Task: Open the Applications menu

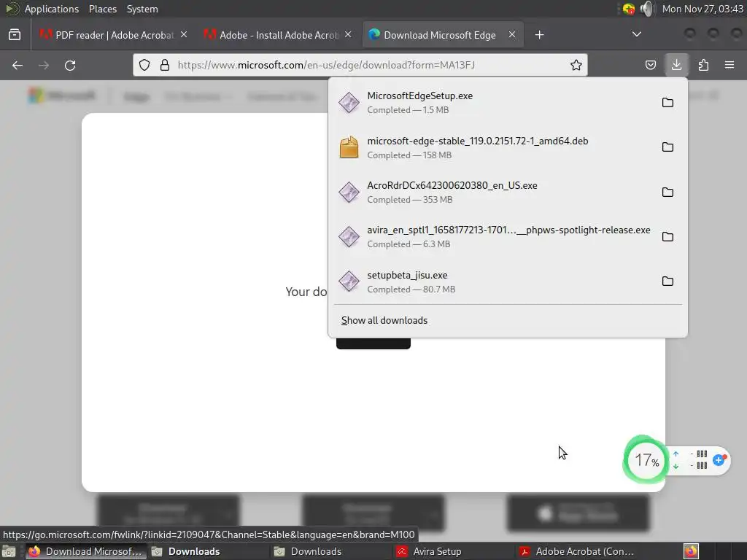Action: pos(52,9)
